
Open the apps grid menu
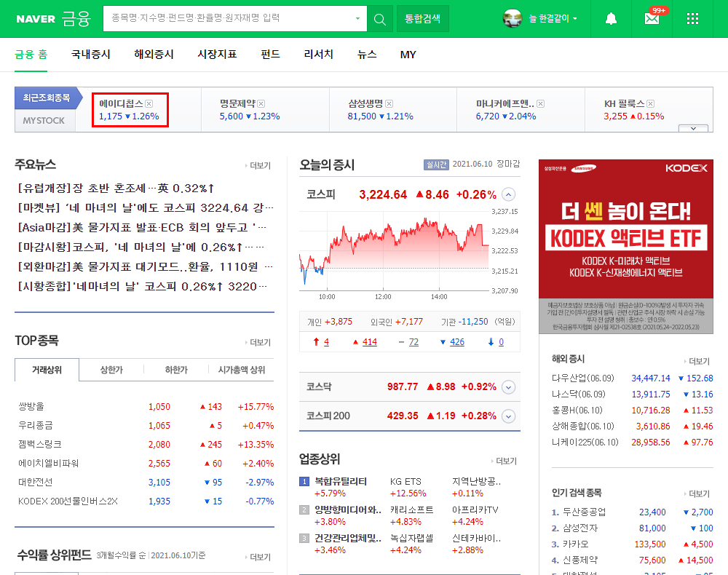pyautogui.click(x=692, y=19)
